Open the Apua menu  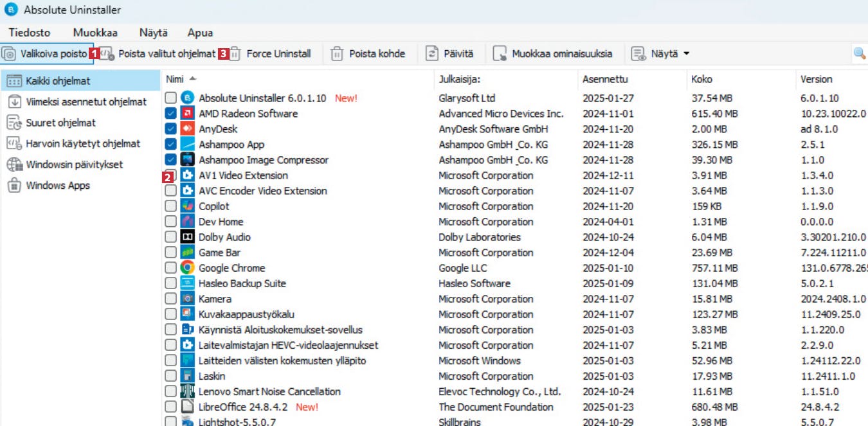(x=200, y=32)
